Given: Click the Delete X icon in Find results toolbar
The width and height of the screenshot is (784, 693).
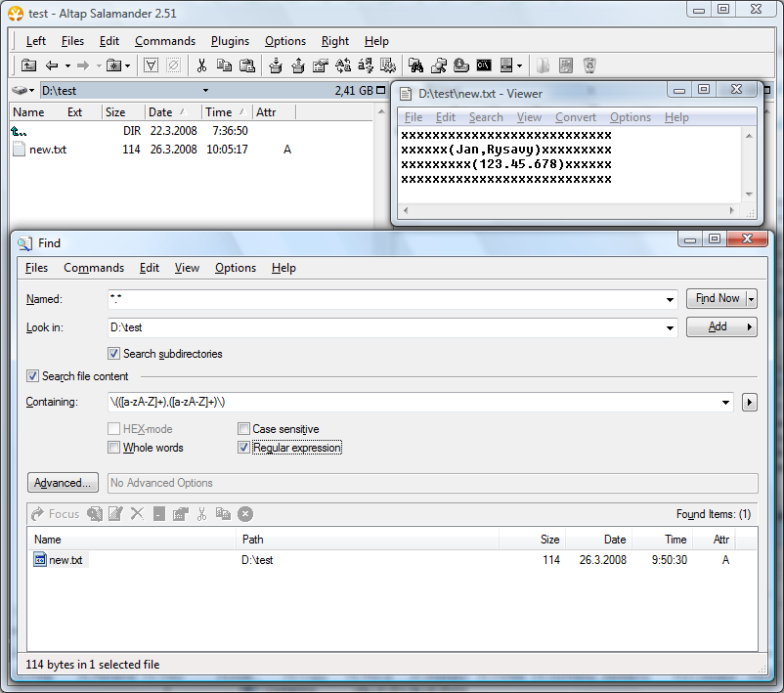Looking at the screenshot, I should click(x=137, y=514).
